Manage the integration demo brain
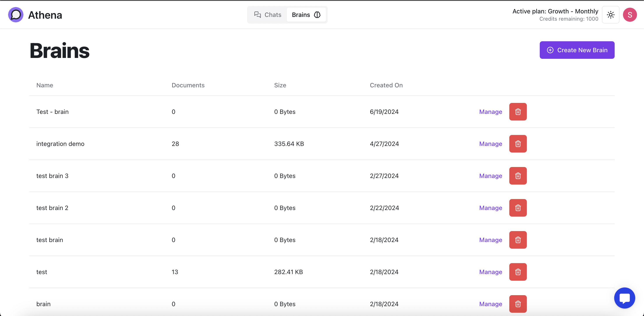The height and width of the screenshot is (316, 644). click(x=490, y=144)
